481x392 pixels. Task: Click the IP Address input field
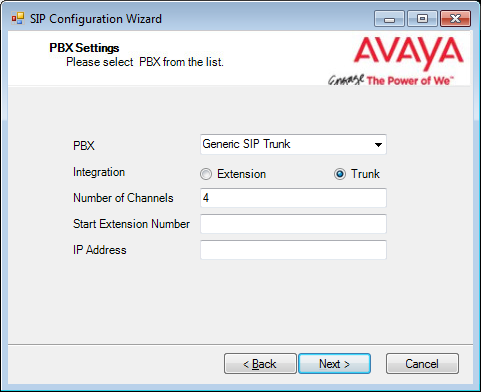pos(293,250)
